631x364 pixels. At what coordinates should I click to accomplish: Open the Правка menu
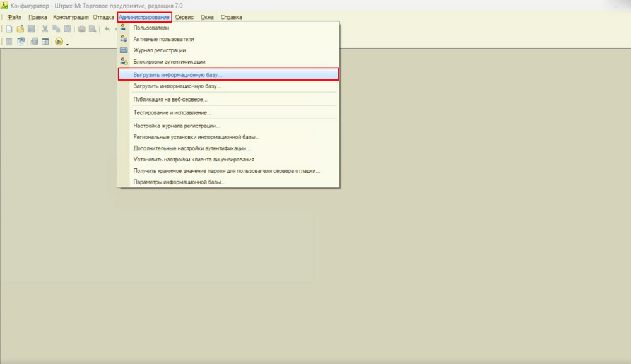click(x=37, y=17)
